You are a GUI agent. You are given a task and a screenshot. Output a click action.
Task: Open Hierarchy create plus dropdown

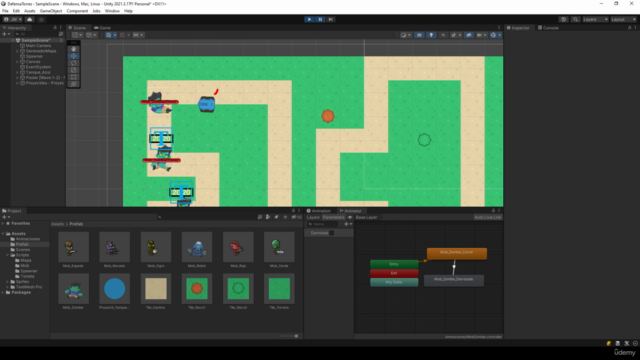[6, 34]
